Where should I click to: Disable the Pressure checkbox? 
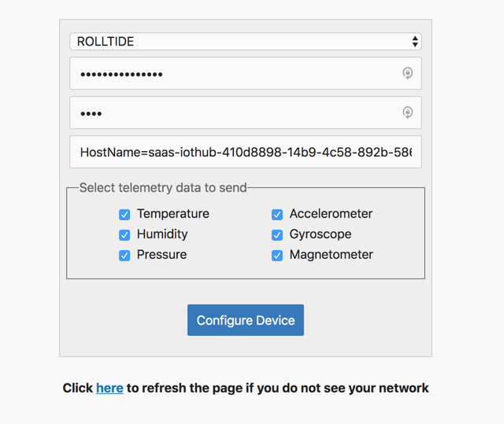(124, 256)
